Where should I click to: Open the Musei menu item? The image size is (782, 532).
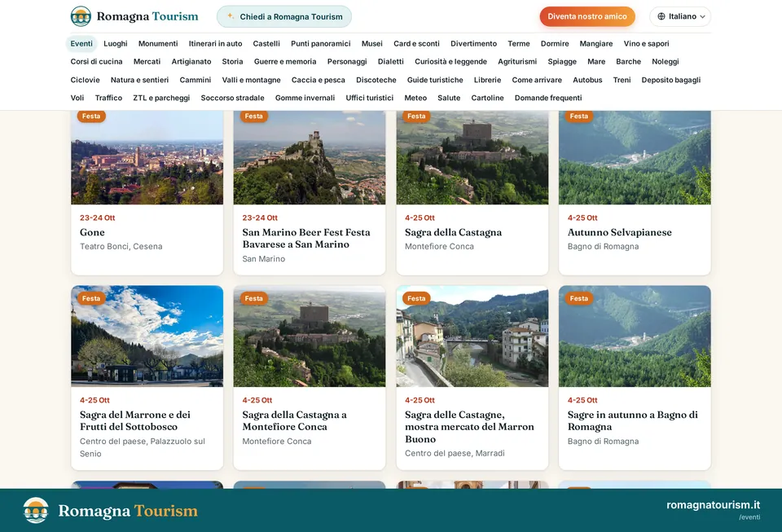coord(372,44)
